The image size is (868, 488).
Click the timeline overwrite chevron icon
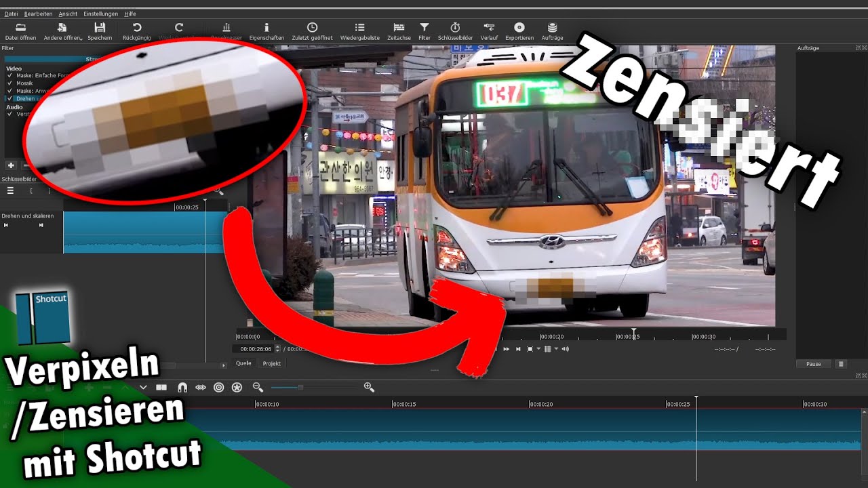143,387
